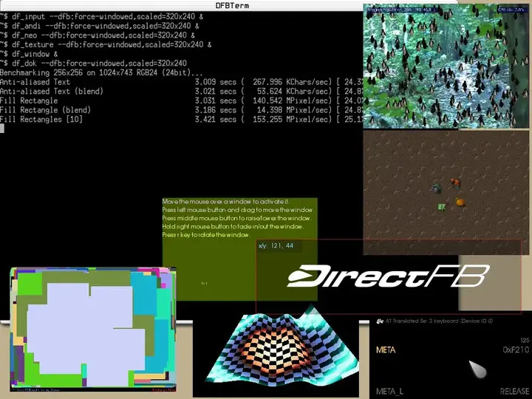Click 'Press middle mouse button to raise/lower' instruction

coord(236,218)
